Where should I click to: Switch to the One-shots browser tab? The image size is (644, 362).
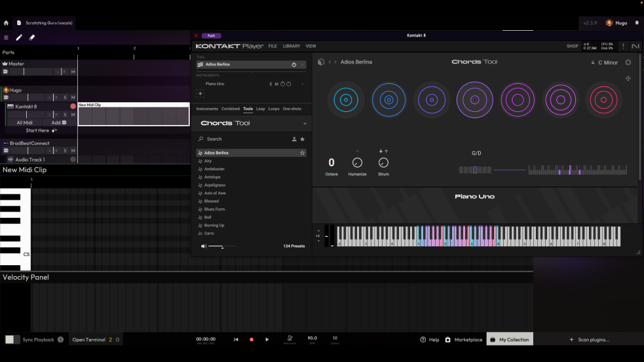pos(292,109)
